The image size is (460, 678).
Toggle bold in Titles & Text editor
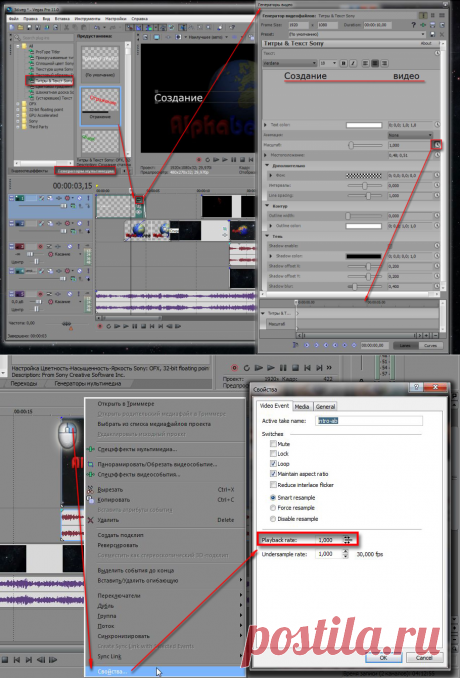(344, 63)
